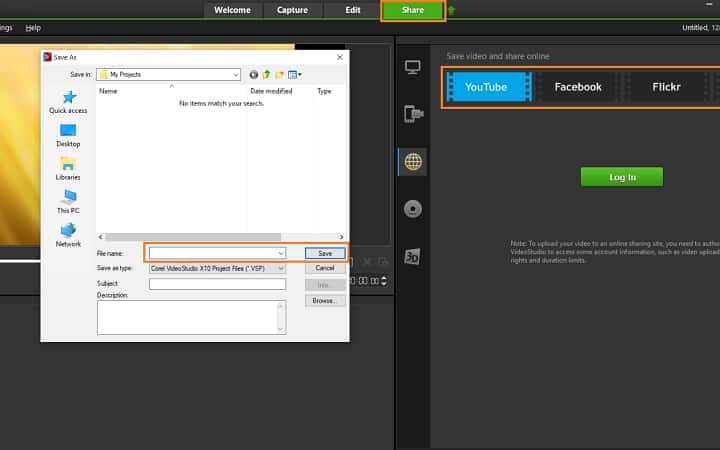Select the Disc output icon in sidebar
720x450 pixels.
point(412,209)
